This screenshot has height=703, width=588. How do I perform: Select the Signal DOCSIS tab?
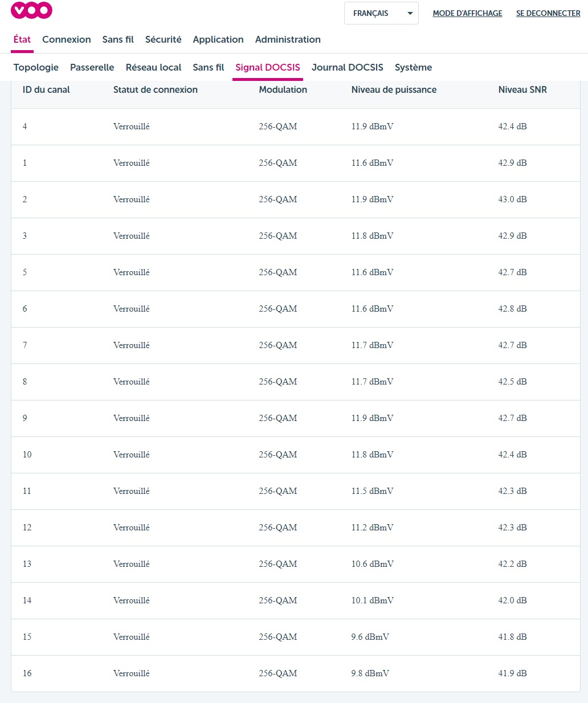268,67
